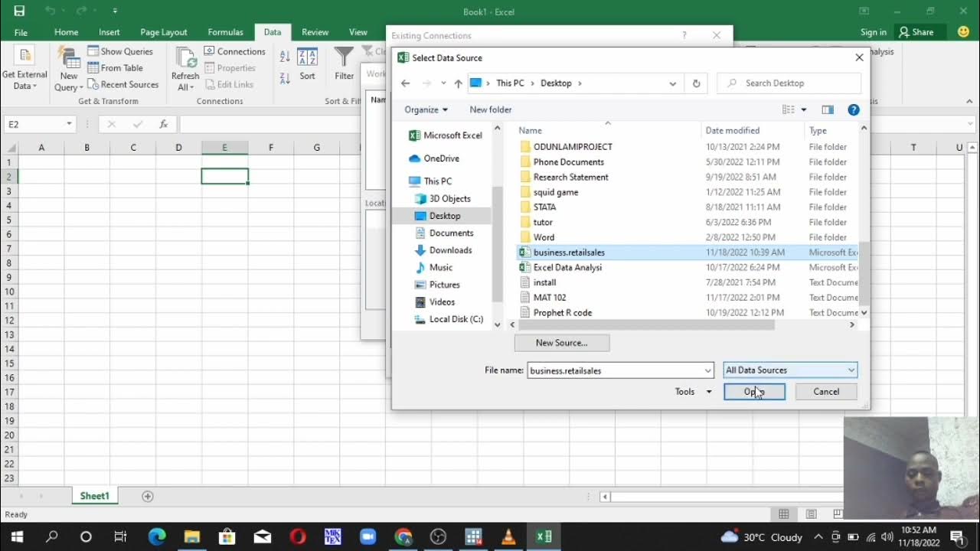This screenshot has height=551, width=980.
Task: Click Sign in link
Action: [873, 32]
